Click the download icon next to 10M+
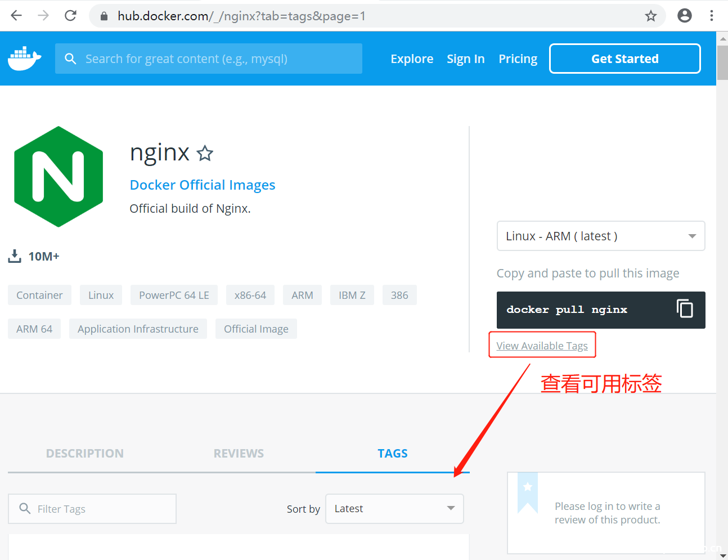Viewport: 728px width, 560px height. point(15,256)
